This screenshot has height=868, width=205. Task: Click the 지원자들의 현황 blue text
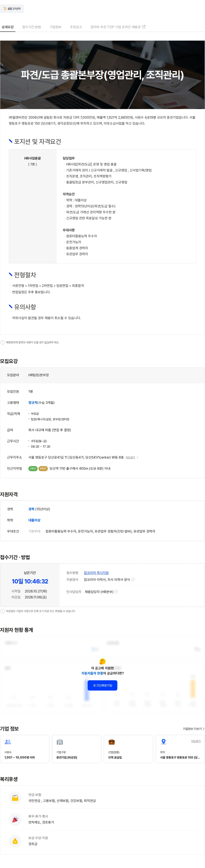click(92, 673)
